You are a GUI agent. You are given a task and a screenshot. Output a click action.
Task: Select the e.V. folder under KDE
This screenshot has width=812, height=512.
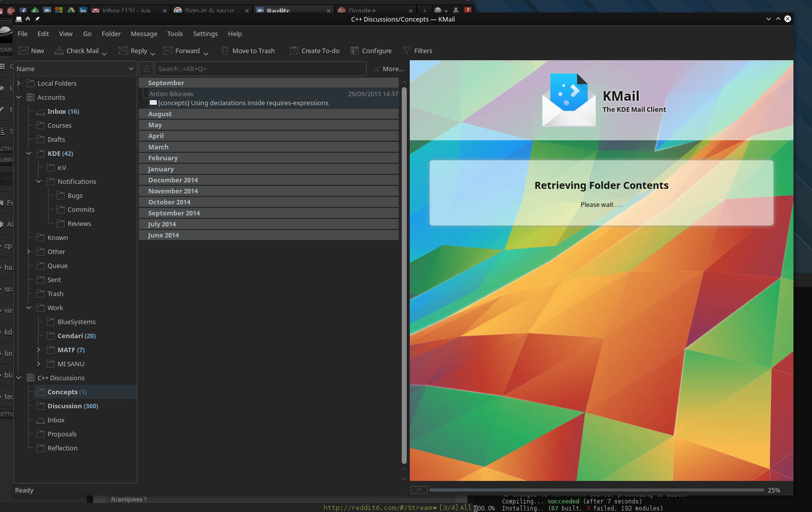(x=62, y=167)
